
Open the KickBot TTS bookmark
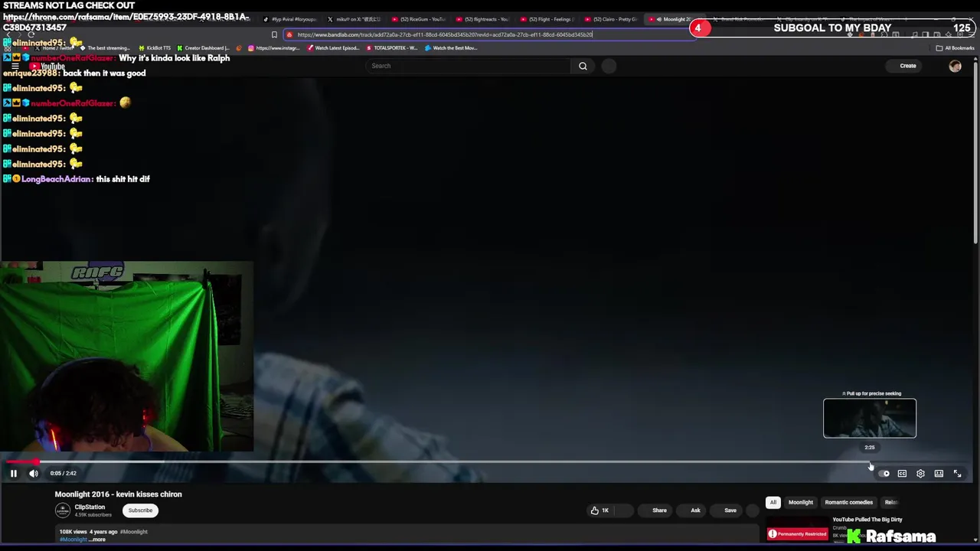click(x=155, y=48)
